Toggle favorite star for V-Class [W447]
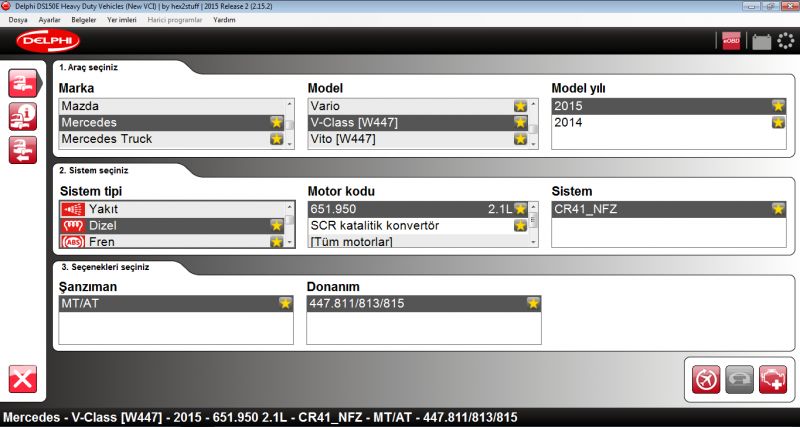Image resolution: width=800 pixels, height=427 pixels. (x=520, y=122)
